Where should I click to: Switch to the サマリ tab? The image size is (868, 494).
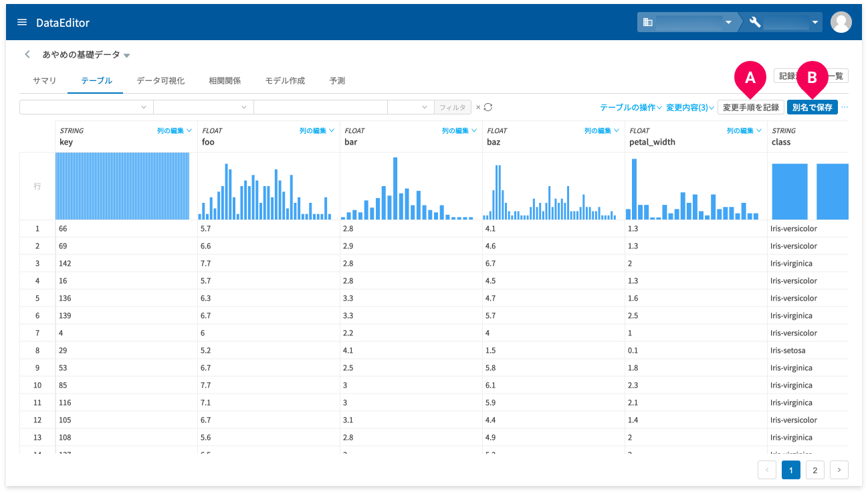tap(45, 80)
